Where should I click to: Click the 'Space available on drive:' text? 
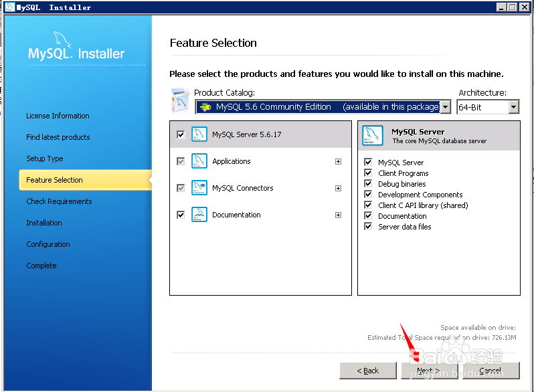pyautogui.click(x=478, y=328)
